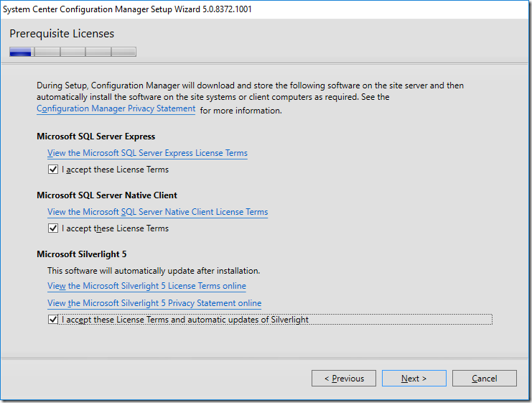Go back with the Previous button
Image resolution: width=532 pixels, height=403 pixels.
click(344, 379)
